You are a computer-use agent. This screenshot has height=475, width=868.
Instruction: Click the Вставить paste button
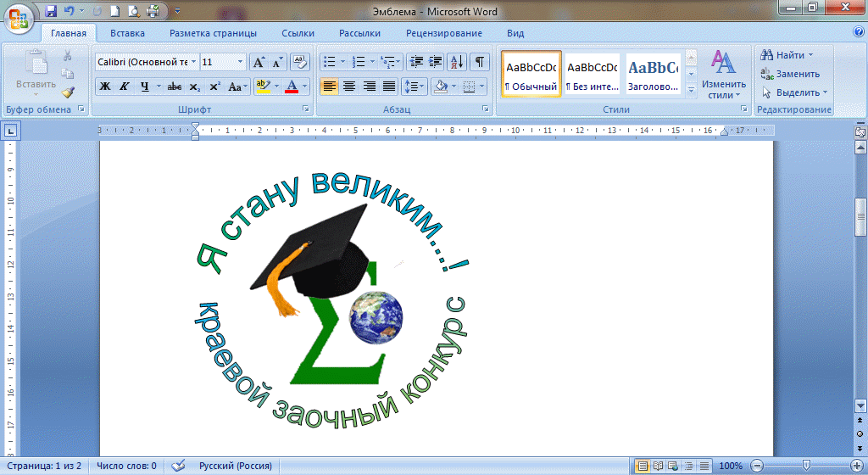click(36, 74)
